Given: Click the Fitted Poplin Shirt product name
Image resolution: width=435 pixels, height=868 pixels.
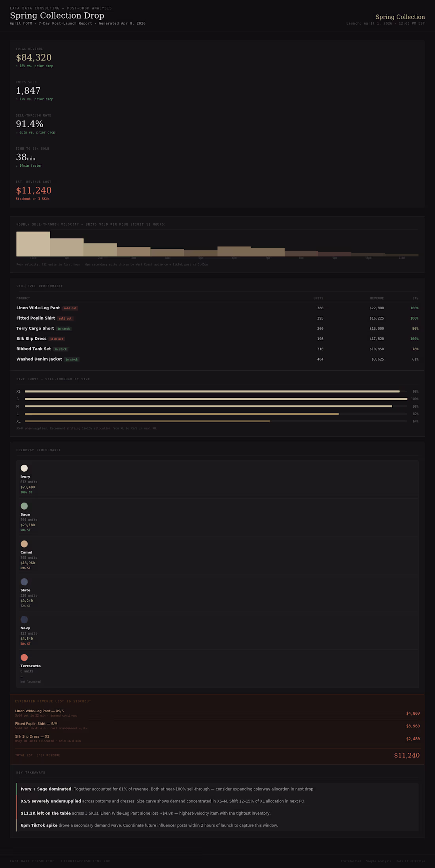Looking at the screenshot, I should click(x=36, y=318).
